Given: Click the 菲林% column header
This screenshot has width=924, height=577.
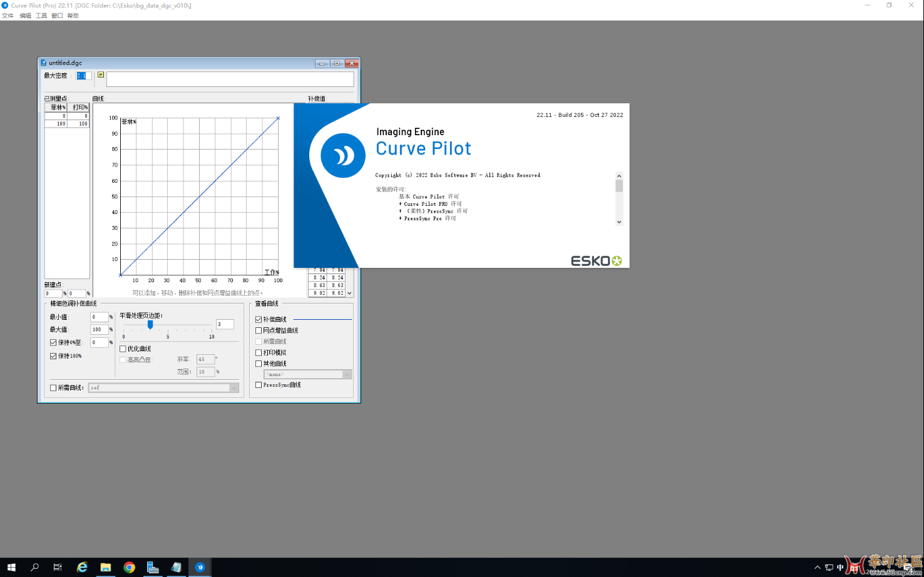Looking at the screenshot, I should click(56, 107).
